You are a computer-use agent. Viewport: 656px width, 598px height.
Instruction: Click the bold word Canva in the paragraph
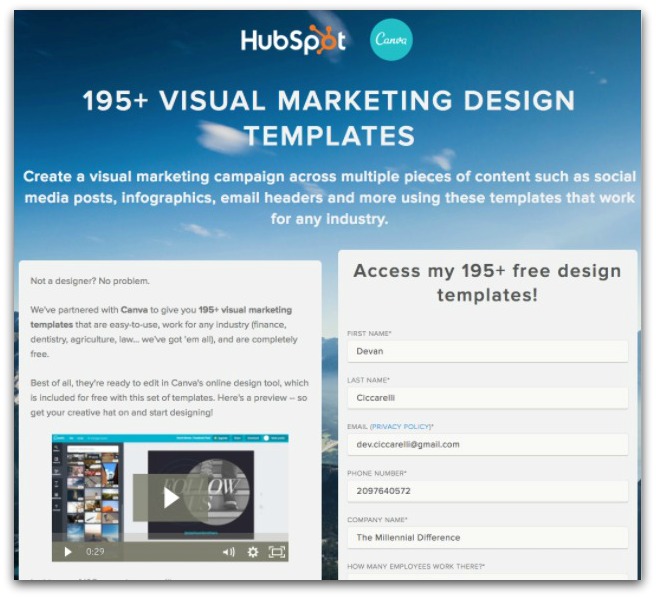pyautogui.click(x=134, y=310)
